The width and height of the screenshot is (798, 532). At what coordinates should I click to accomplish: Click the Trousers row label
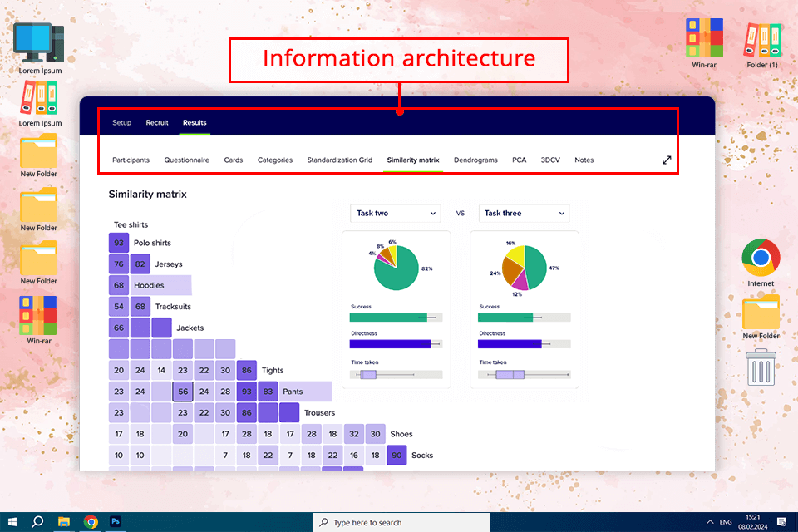[x=319, y=413]
